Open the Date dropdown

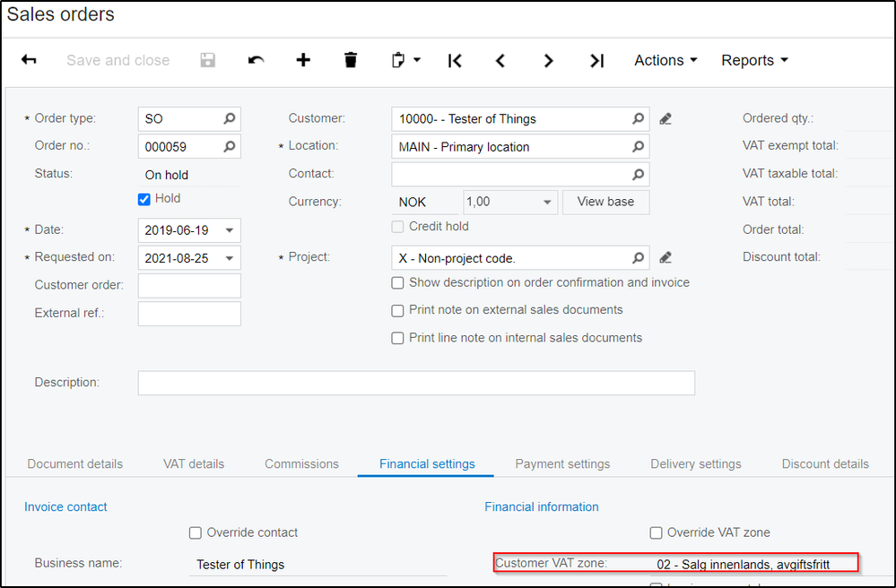point(230,230)
